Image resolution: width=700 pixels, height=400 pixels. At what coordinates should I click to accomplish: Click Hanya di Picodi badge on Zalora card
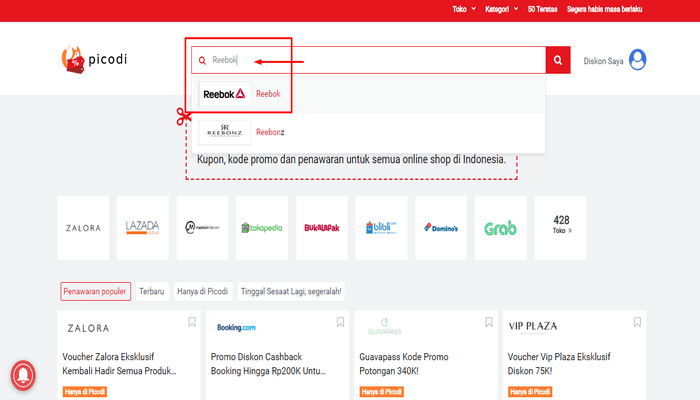(x=85, y=392)
